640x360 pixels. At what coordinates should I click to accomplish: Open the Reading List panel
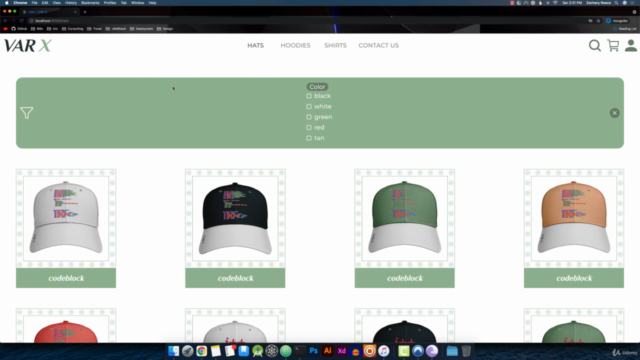(624, 29)
